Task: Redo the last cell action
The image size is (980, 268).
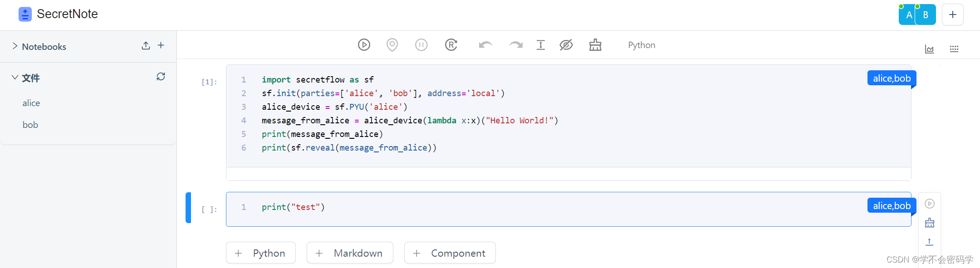Action: pos(516,45)
